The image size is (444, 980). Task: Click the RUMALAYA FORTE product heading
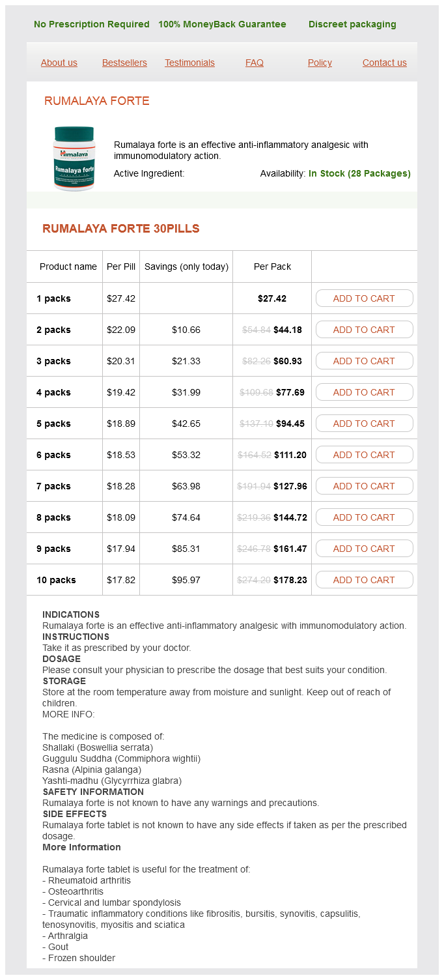pyautogui.click(x=97, y=101)
